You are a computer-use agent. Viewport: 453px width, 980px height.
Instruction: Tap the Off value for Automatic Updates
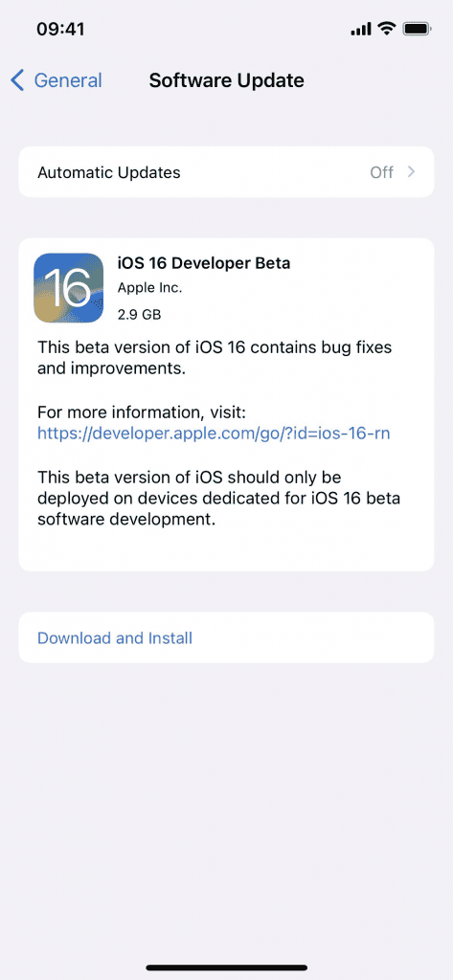(382, 172)
